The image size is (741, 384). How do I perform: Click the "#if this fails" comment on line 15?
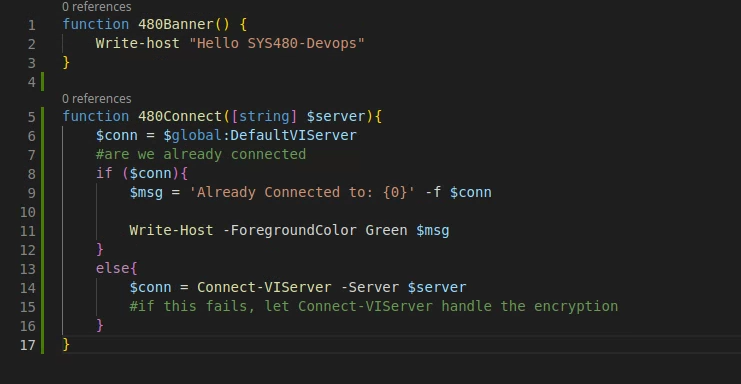coord(374,306)
